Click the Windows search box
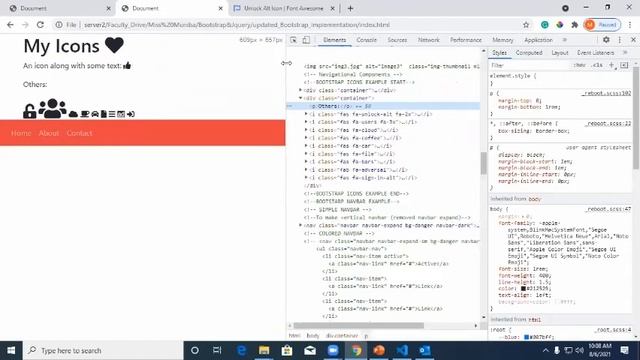This screenshot has width=640, height=360. [x=103, y=350]
